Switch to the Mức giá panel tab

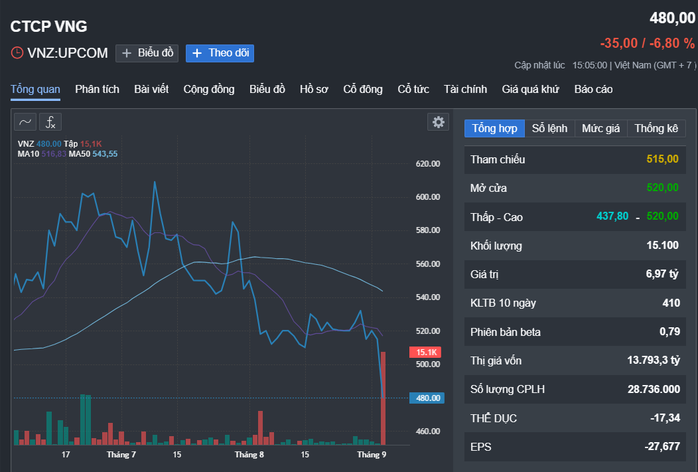(601, 128)
